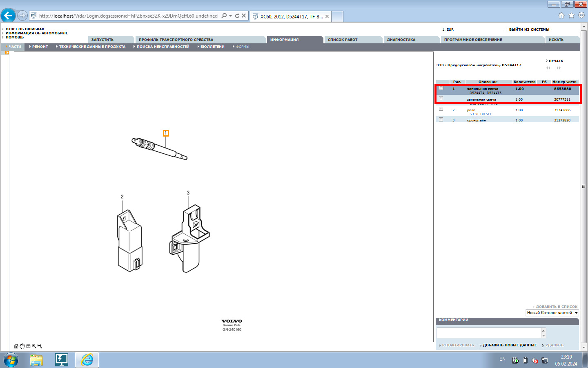Screen dimensions: 588x368
Task: Click callout number 1 on the diagram
Action: (166, 133)
